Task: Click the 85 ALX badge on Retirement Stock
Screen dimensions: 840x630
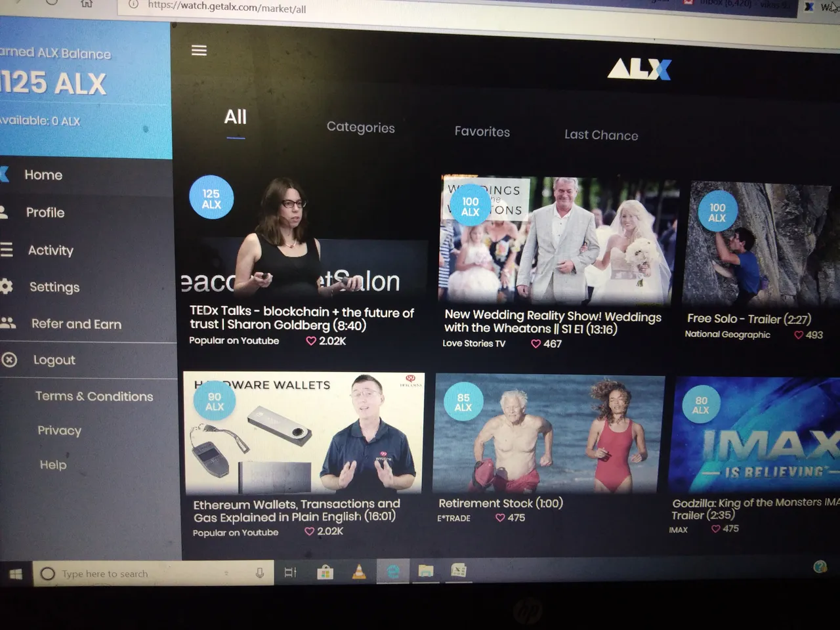Action: 463,402
